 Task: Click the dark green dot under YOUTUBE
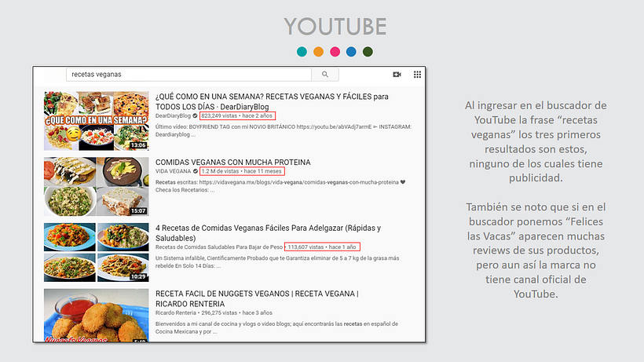pos(368,52)
